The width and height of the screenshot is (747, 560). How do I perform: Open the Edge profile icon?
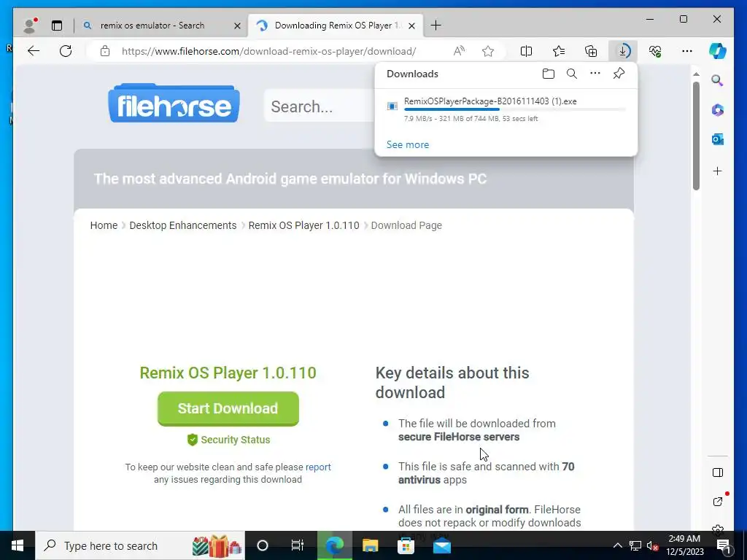29,26
